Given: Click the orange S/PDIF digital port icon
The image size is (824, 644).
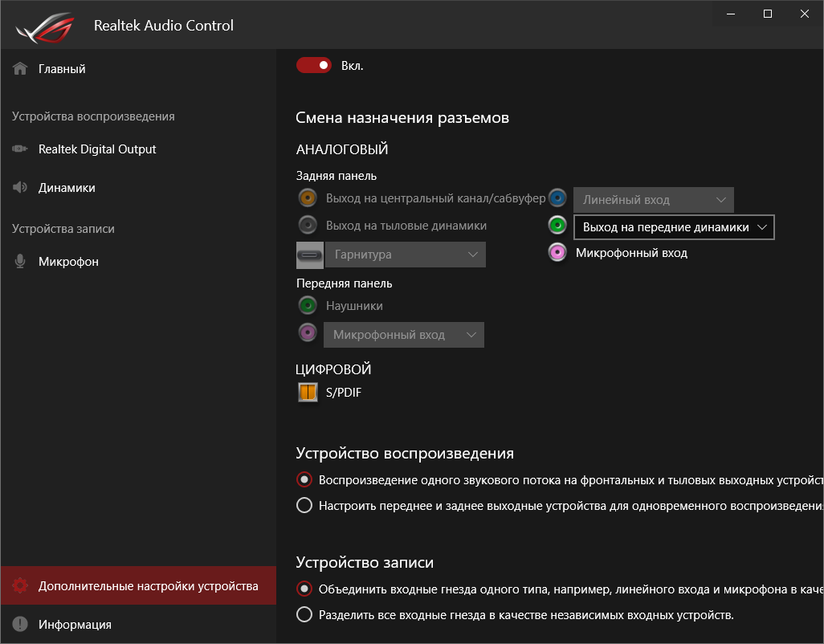Looking at the screenshot, I should point(308,393).
